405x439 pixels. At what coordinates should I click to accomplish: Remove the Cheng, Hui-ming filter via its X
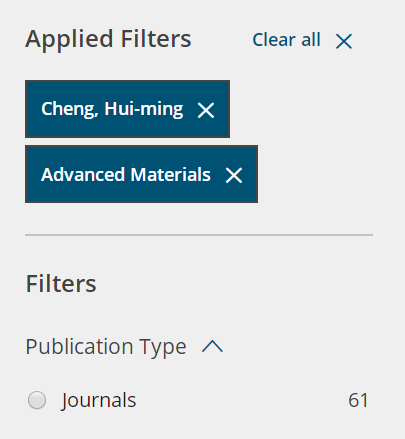pyautogui.click(x=206, y=110)
